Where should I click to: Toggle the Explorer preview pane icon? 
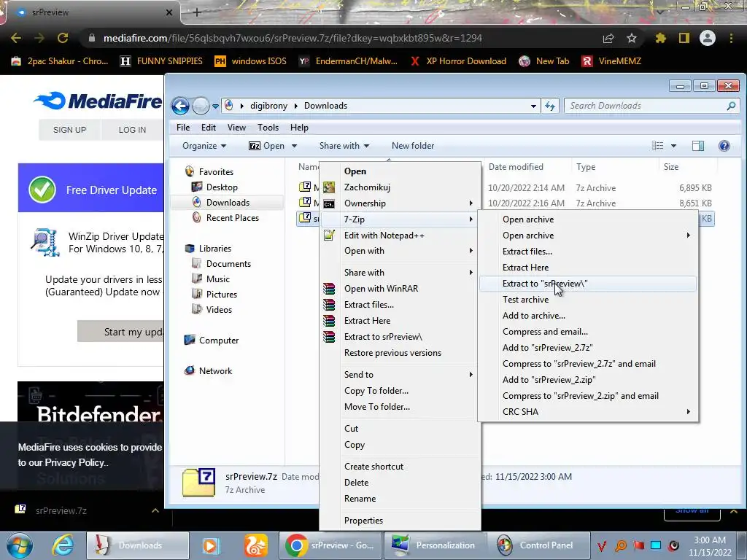(x=698, y=146)
